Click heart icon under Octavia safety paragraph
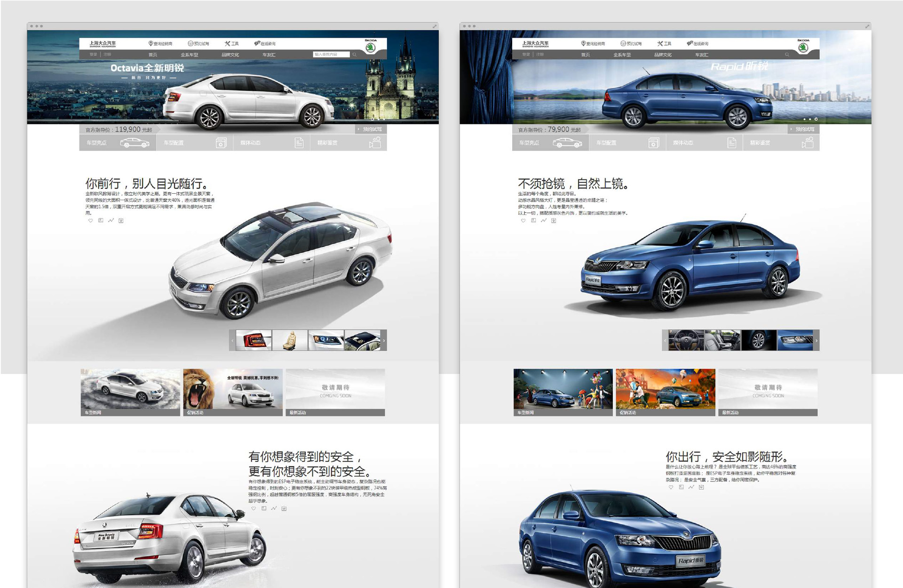This screenshot has height=588, width=903. click(253, 509)
